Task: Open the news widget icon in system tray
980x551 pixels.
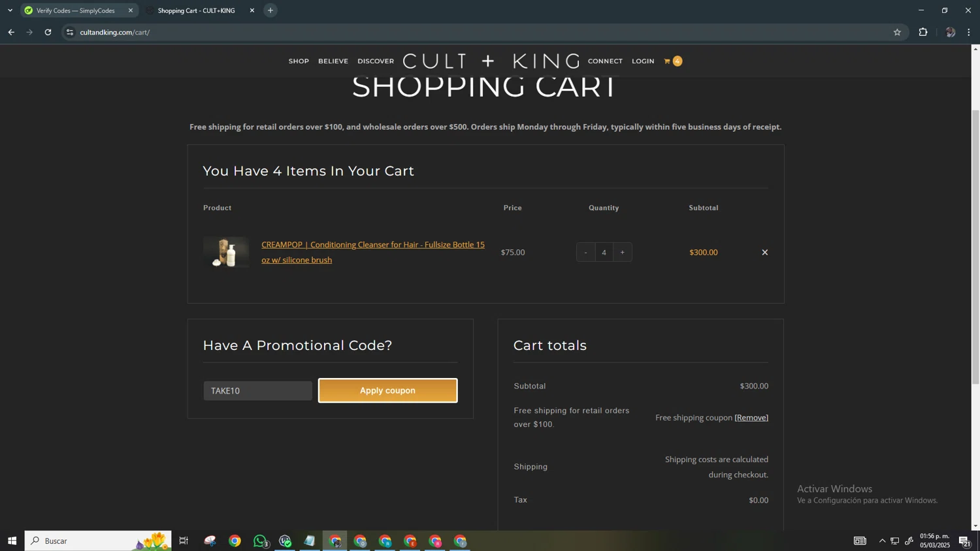Action: tap(860, 541)
